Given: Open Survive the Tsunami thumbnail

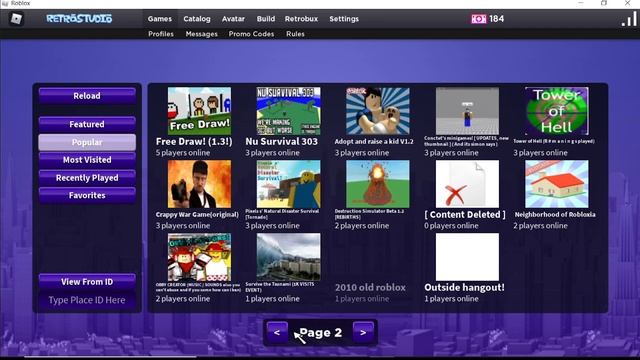Looking at the screenshot, I should [x=289, y=257].
